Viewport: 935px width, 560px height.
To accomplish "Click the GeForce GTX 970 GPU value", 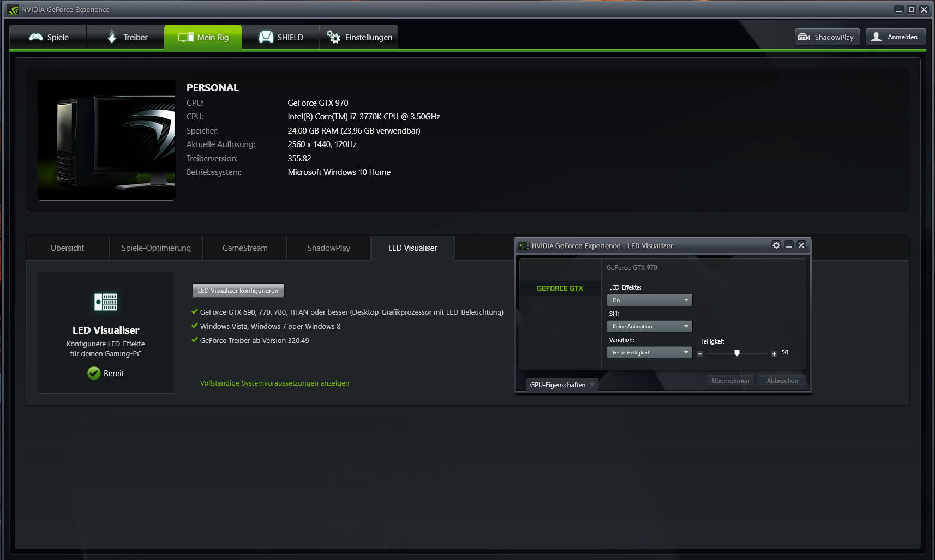I will pyautogui.click(x=318, y=103).
